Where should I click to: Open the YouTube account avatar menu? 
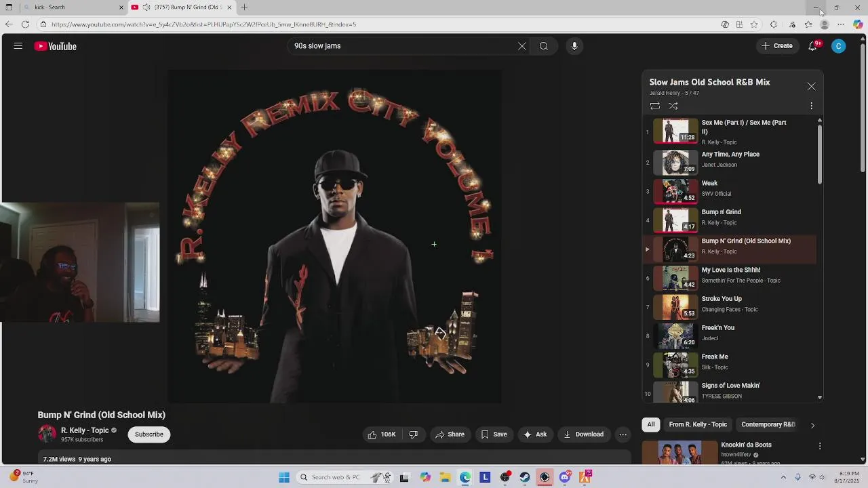click(839, 46)
